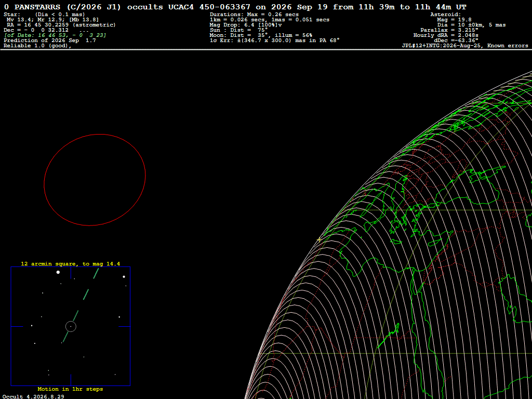Select the brightest star at chart top
The width and height of the screenshot is (532, 399).
pyautogui.click(x=58, y=272)
